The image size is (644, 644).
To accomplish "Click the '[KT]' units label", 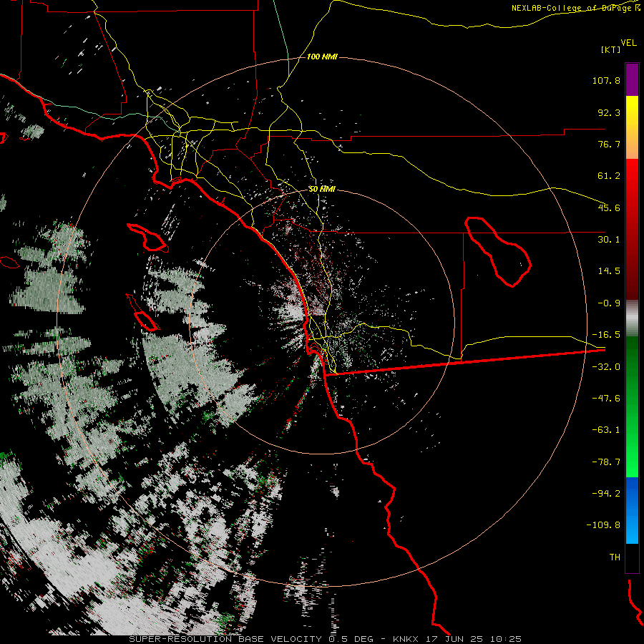I will click(610, 49).
